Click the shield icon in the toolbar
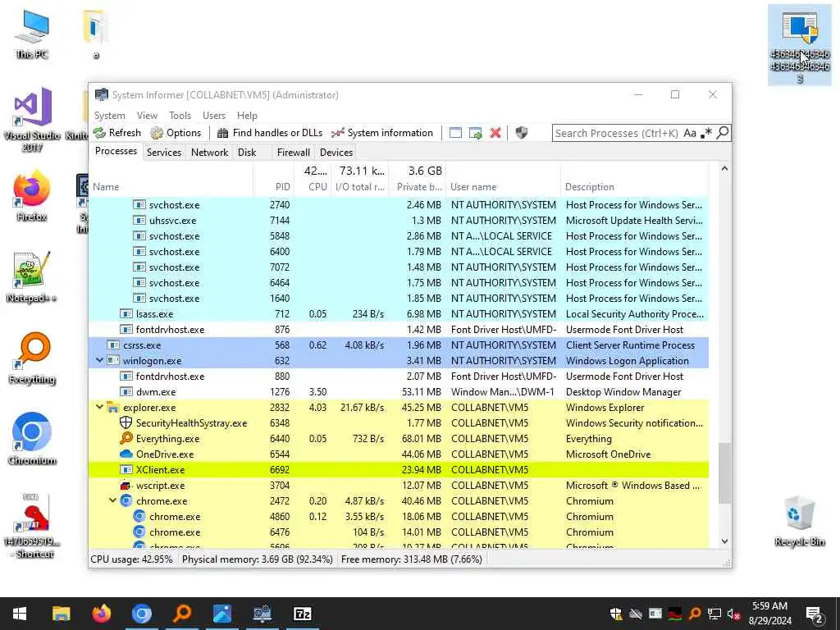The width and height of the screenshot is (840, 630). pyautogui.click(x=521, y=133)
